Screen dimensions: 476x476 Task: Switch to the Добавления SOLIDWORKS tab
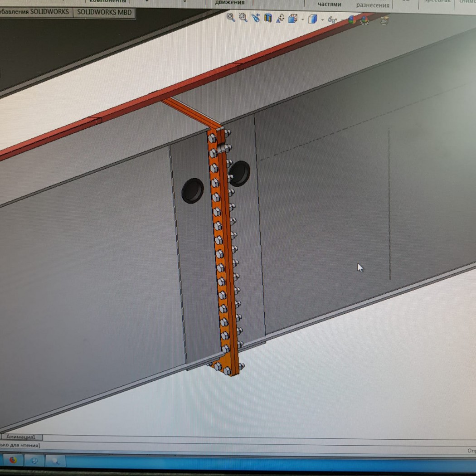coord(35,12)
